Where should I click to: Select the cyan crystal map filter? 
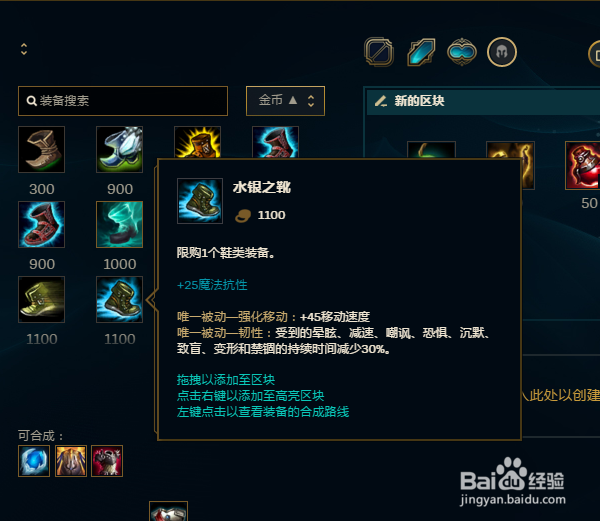421,52
